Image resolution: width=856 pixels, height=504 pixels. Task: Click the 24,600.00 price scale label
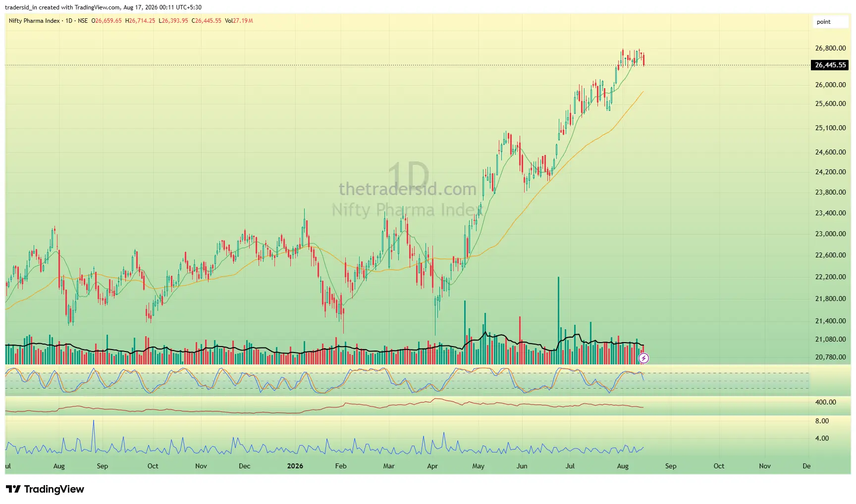830,152
